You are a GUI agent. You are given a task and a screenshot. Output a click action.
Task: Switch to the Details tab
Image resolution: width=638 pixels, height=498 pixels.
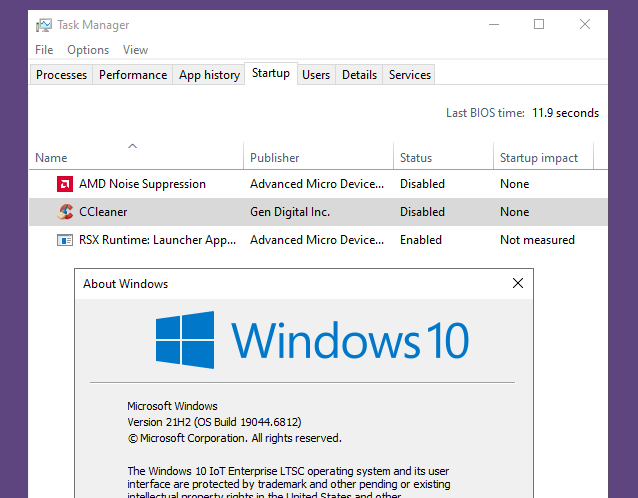(359, 75)
